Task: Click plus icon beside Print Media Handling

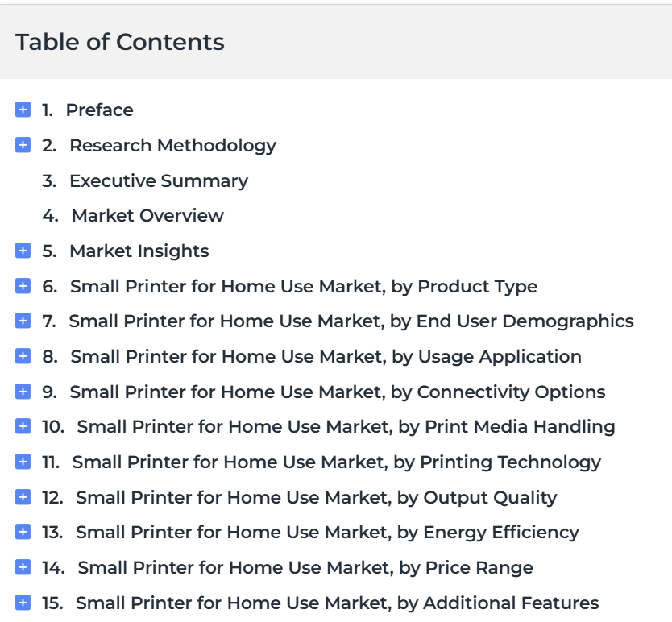Action: point(23,426)
